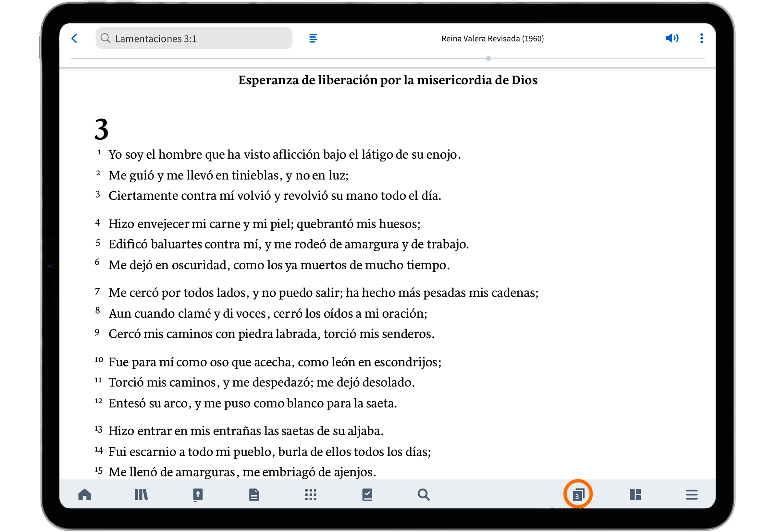Go to Home in bottom bar

(85, 495)
